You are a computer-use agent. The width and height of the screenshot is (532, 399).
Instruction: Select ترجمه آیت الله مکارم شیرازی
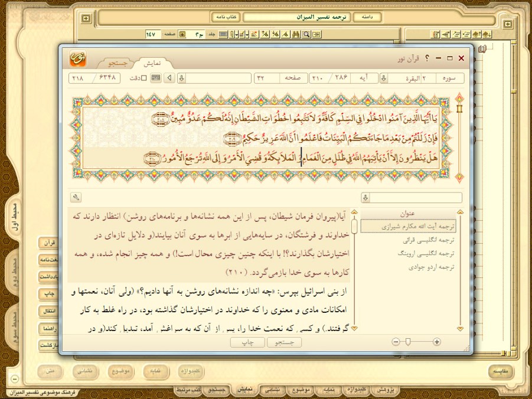point(408,227)
